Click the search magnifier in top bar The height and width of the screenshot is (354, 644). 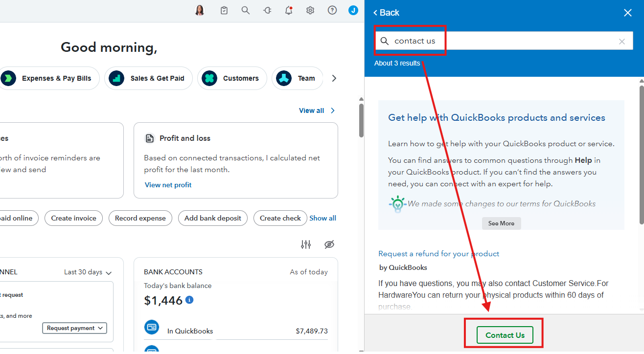point(246,10)
